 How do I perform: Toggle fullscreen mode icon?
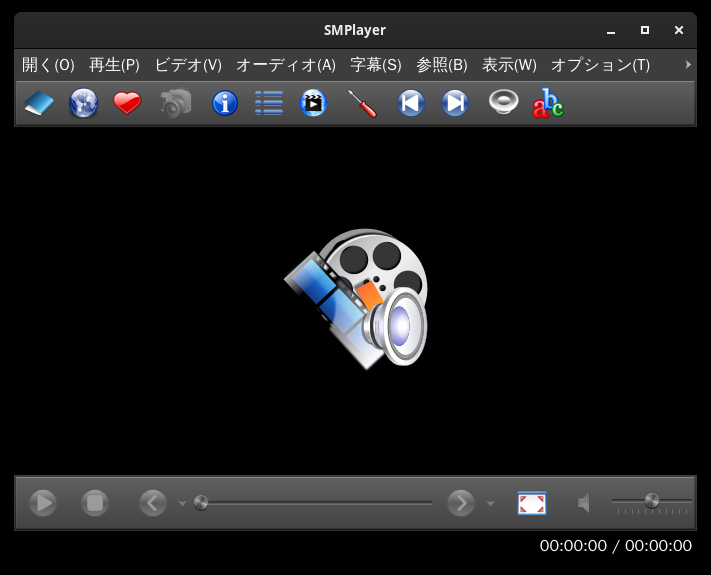tap(532, 503)
